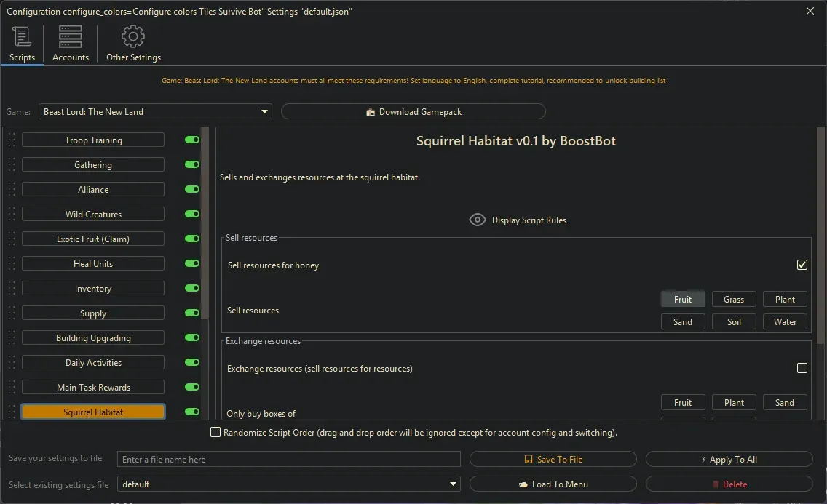Open the Scripts tab icon
The height and width of the screenshot is (504, 827).
(22, 36)
